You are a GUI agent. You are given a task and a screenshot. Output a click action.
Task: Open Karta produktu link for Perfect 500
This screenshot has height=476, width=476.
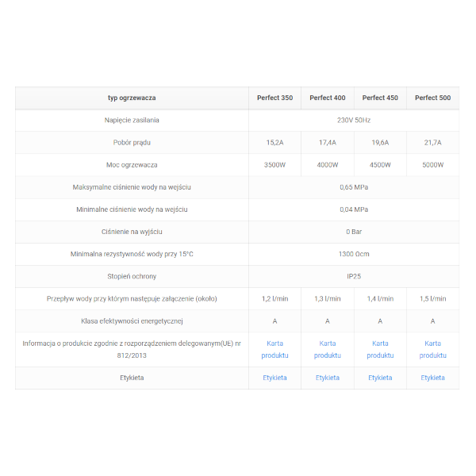coord(432,349)
